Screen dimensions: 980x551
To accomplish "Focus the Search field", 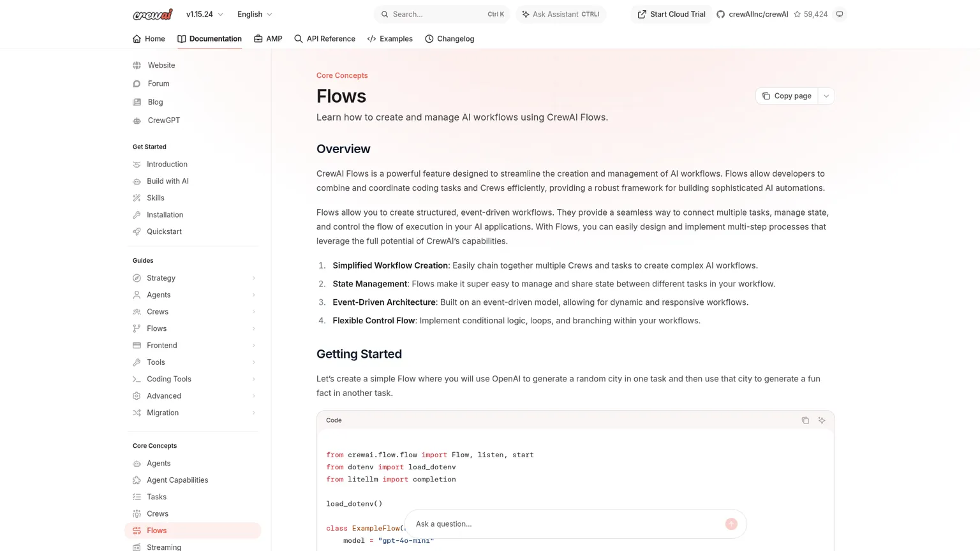I will (x=442, y=14).
